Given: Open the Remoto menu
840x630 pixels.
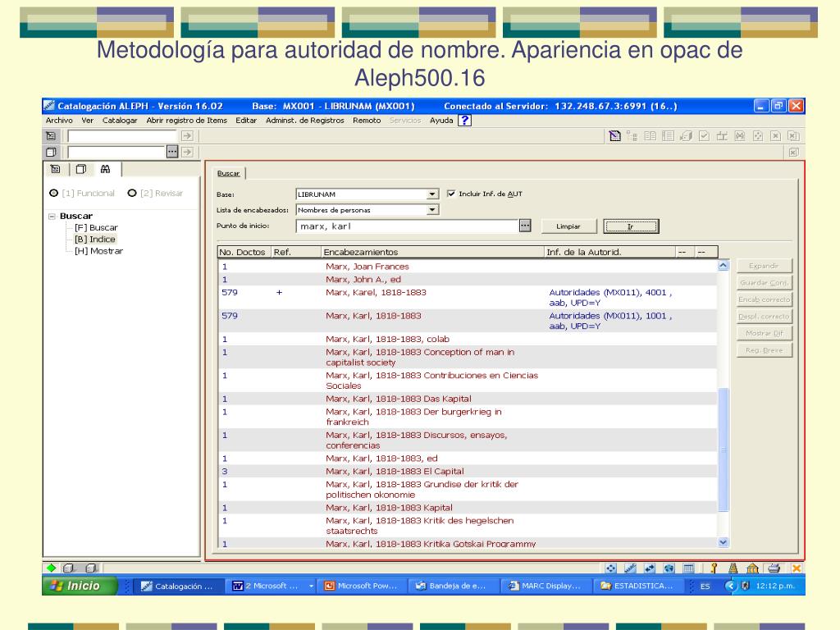Looking at the screenshot, I should [x=367, y=121].
